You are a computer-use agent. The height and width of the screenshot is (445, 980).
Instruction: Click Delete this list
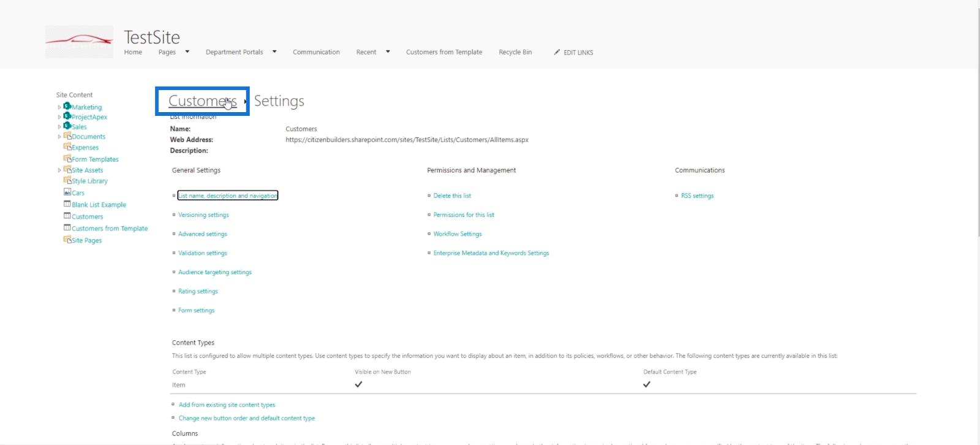click(452, 196)
